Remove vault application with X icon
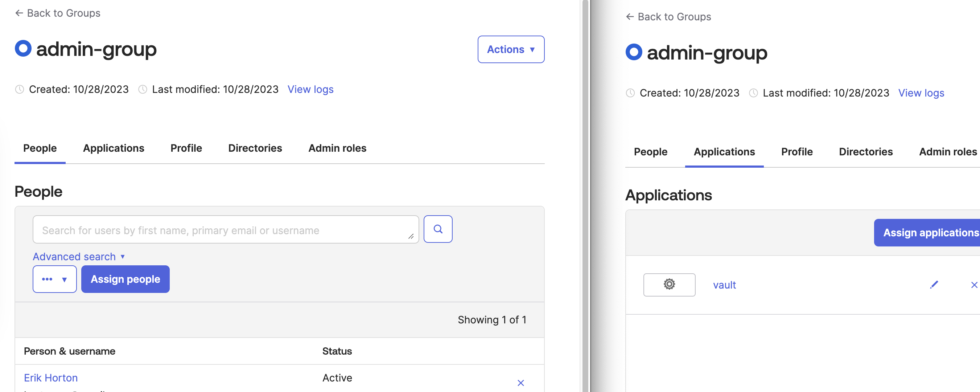The image size is (980, 392). point(974,285)
